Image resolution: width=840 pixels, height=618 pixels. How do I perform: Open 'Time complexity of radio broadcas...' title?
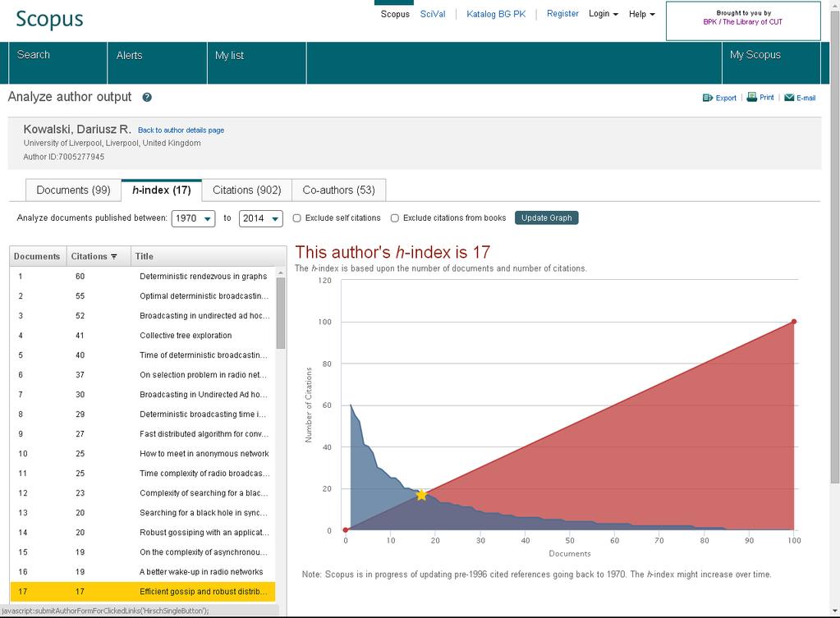204,474
